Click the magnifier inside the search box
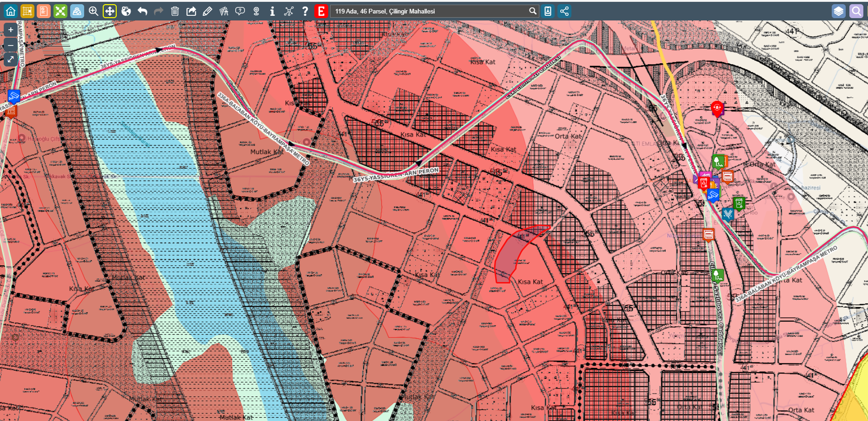 tap(533, 11)
